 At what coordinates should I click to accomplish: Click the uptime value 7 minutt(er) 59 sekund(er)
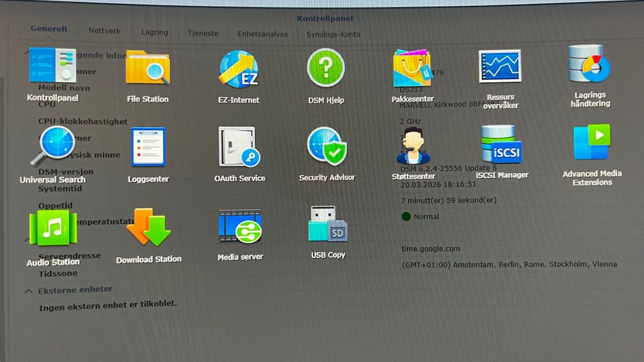pyautogui.click(x=449, y=200)
